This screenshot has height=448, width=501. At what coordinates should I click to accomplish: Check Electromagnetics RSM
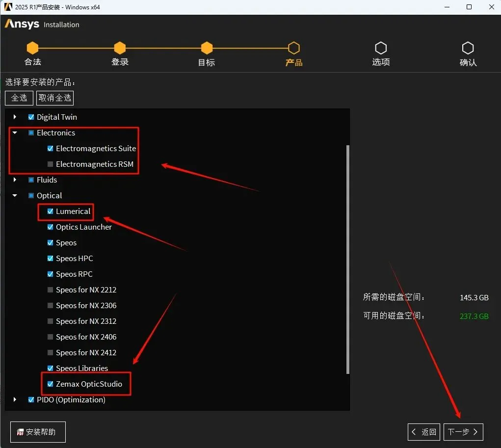coord(50,164)
